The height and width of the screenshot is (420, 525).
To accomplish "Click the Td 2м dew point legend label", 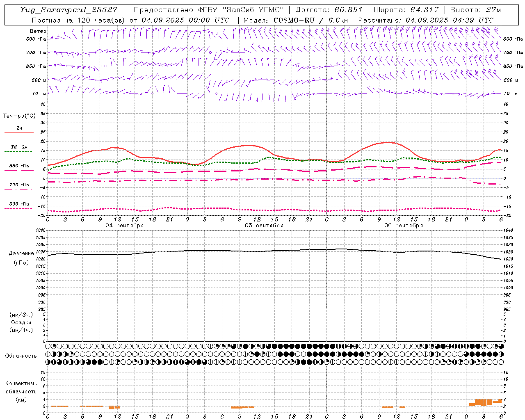I will click(x=19, y=147).
